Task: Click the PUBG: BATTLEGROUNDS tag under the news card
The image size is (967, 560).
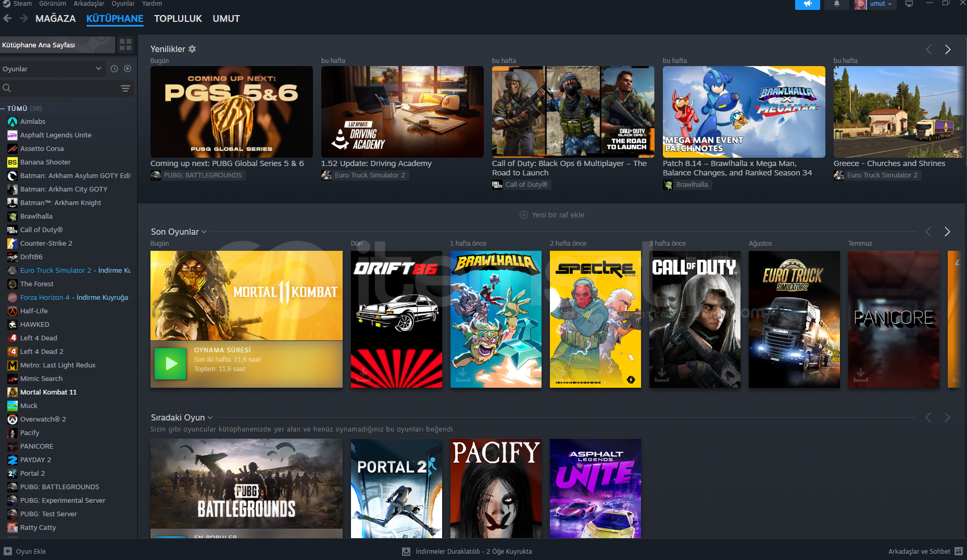Action: (197, 175)
